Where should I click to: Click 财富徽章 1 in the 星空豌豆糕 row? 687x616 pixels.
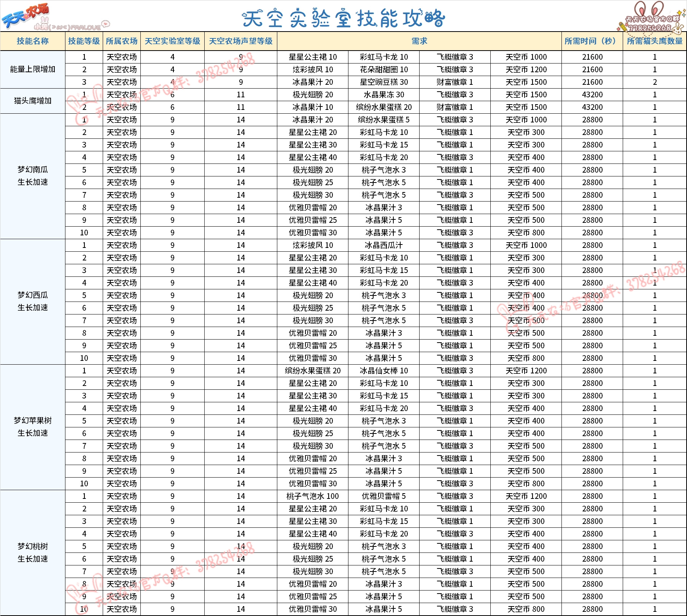455,82
